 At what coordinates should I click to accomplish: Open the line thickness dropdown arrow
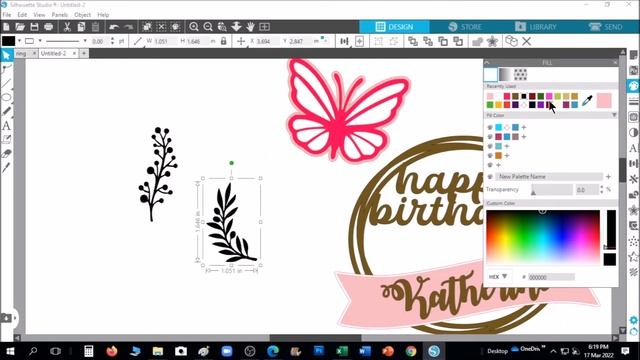click(x=85, y=41)
